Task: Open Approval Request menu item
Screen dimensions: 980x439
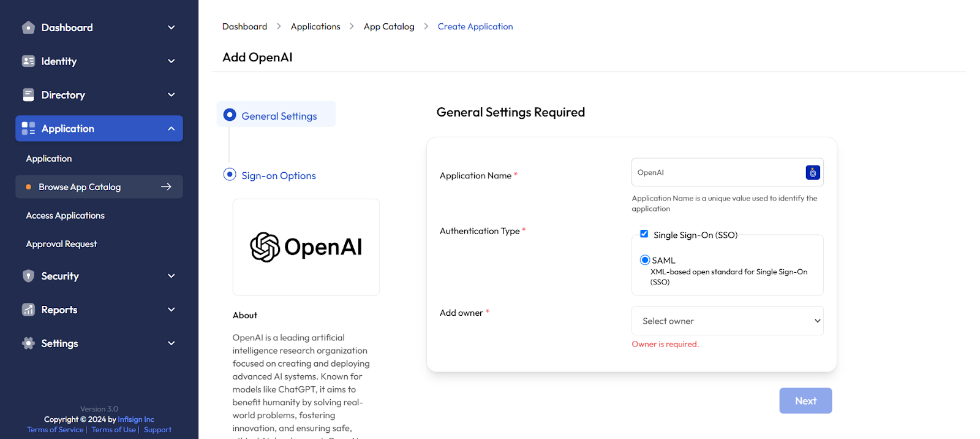Action: (x=62, y=244)
